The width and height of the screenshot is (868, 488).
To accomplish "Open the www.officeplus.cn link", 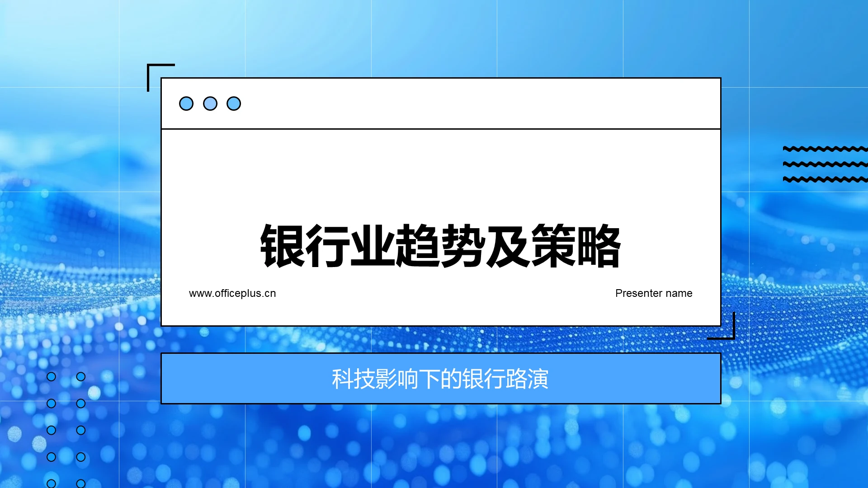I will tap(232, 293).
